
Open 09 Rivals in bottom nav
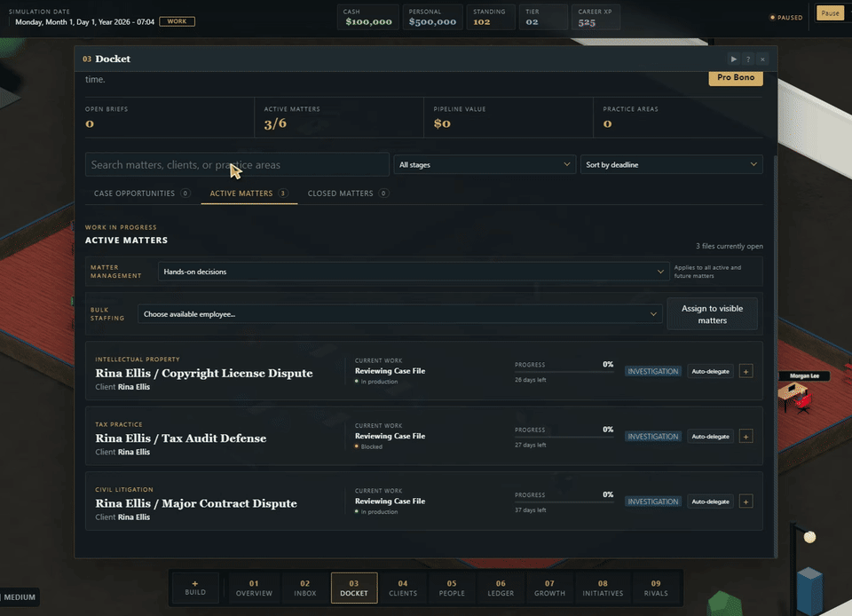coord(656,588)
